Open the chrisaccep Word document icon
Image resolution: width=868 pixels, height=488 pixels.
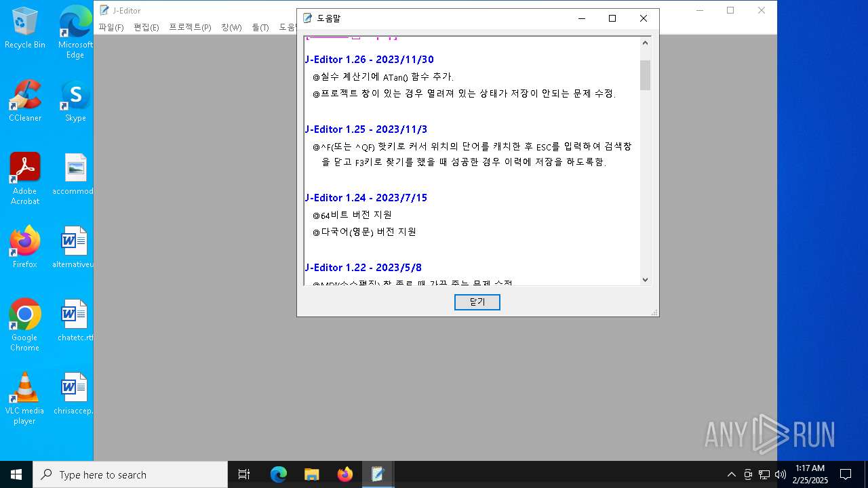75,394
